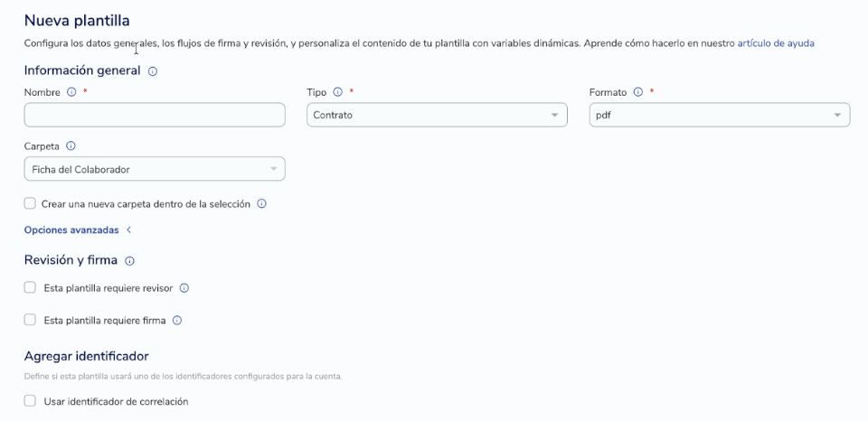The width and height of the screenshot is (868, 422).
Task: Enable Crear una nueva carpeta checkbox
Action: coord(30,203)
